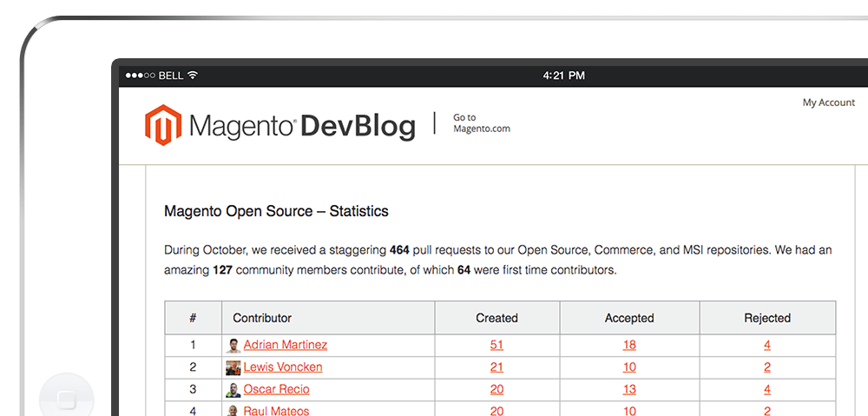Click Raul Mateos avatar thumbnail
Screen dimensions: 868x416
(x=233, y=411)
